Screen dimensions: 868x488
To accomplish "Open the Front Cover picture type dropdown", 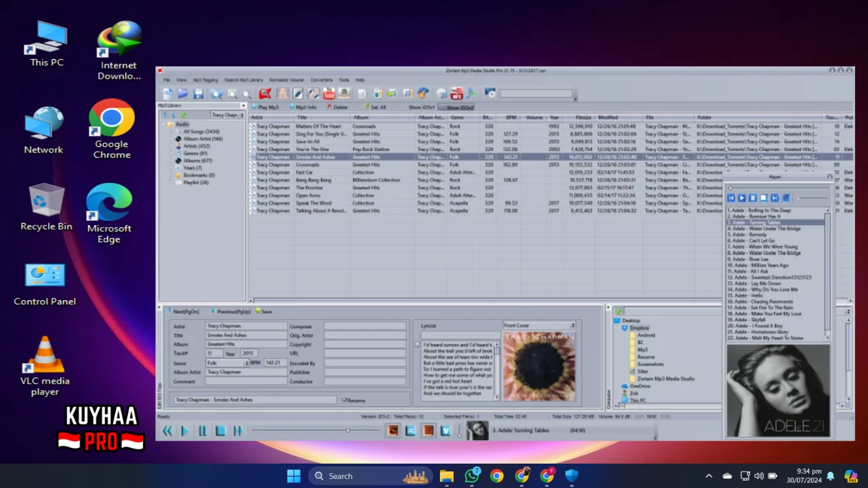I will pyautogui.click(x=573, y=325).
